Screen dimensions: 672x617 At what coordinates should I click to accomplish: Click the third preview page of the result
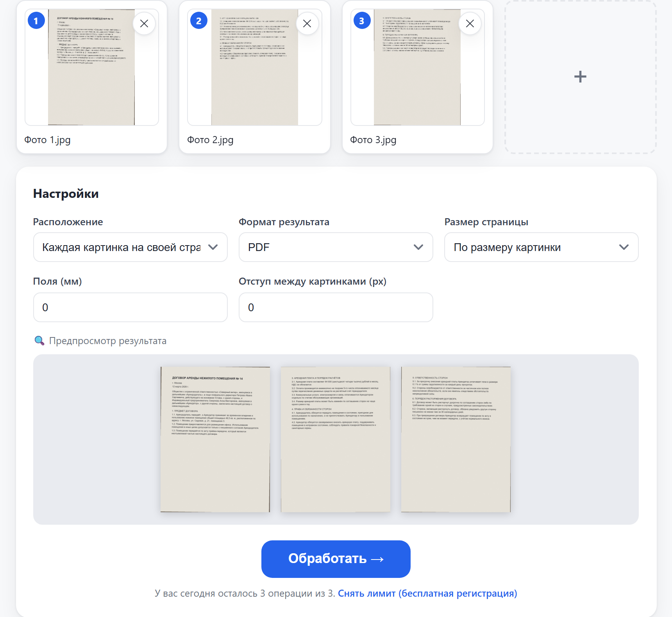456,439
